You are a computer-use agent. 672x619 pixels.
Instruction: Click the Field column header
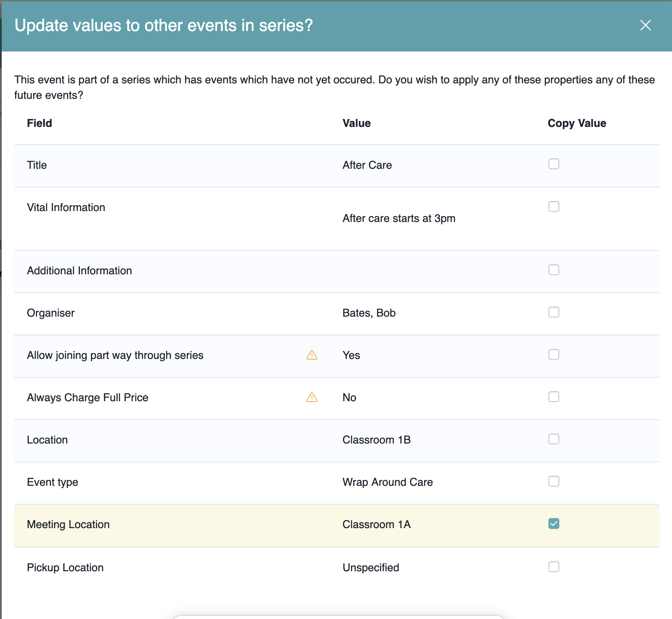[39, 123]
